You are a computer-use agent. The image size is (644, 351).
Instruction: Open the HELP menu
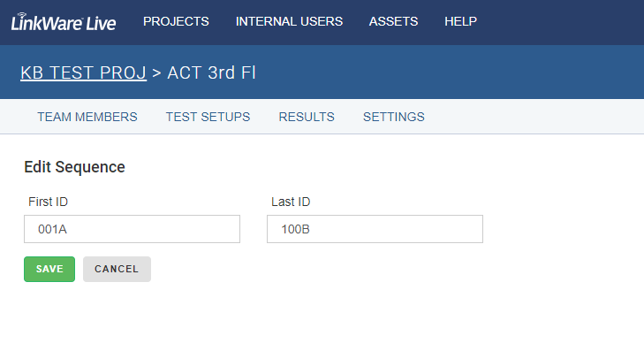point(460,21)
